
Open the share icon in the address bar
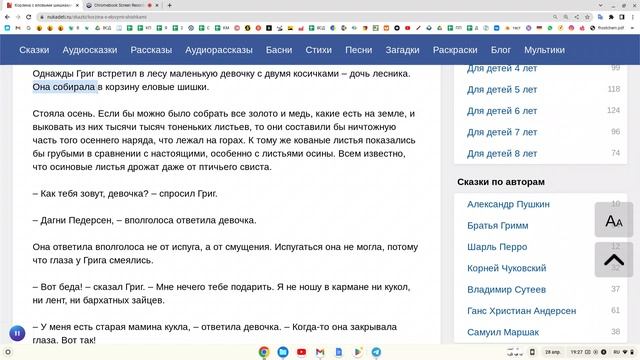point(577,17)
